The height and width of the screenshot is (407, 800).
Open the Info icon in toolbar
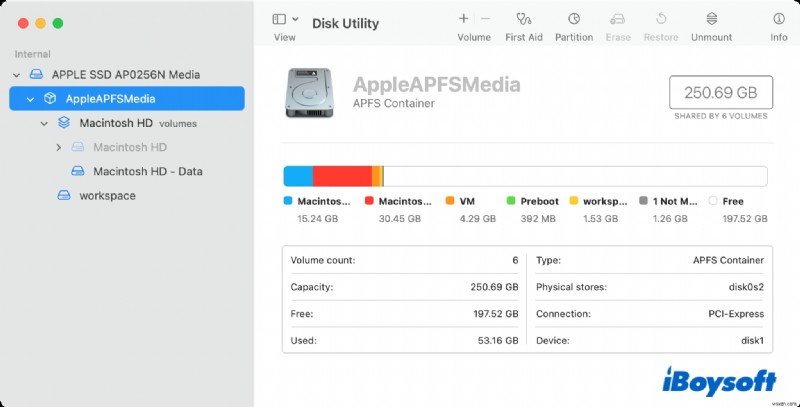point(779,19)
